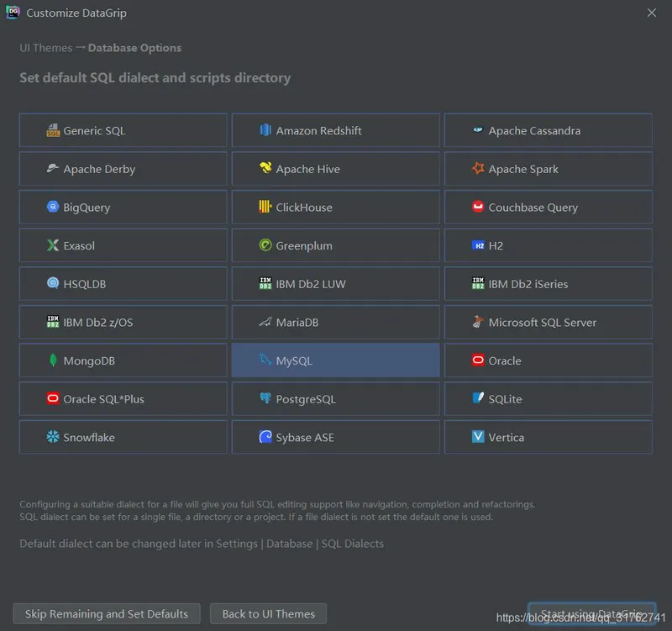Pick ClickHouse dialect label

pos(304,208)
